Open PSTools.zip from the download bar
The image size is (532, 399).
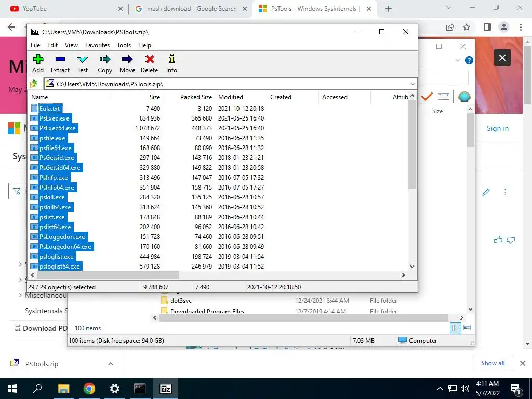pos(42,364)
